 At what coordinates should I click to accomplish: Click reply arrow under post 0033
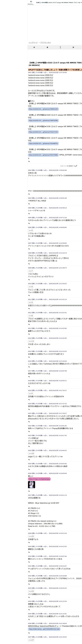29,598
